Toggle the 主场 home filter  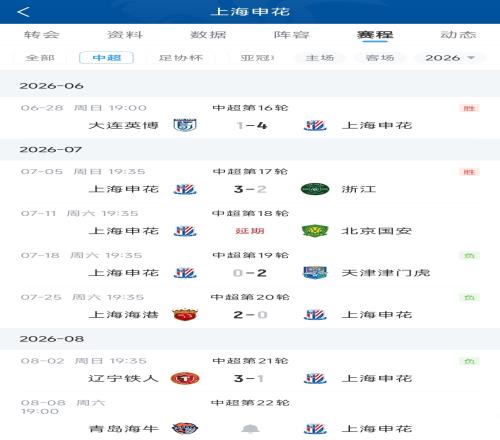(x=320, y=58)
